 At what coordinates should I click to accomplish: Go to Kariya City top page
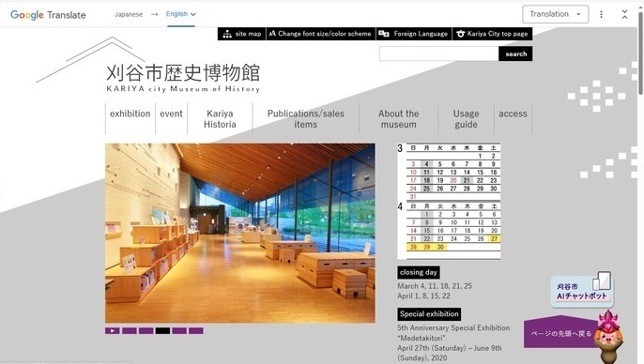(492, 34)
